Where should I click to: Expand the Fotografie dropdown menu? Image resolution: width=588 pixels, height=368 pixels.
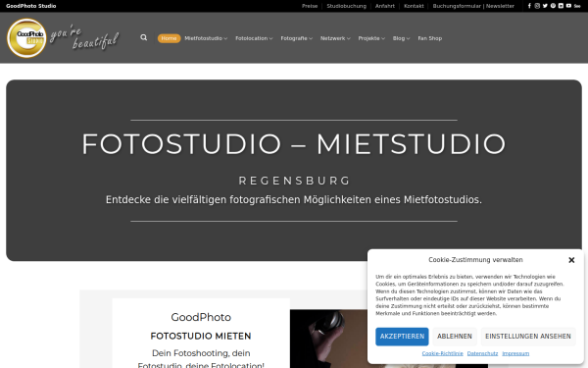click(297, 38)
